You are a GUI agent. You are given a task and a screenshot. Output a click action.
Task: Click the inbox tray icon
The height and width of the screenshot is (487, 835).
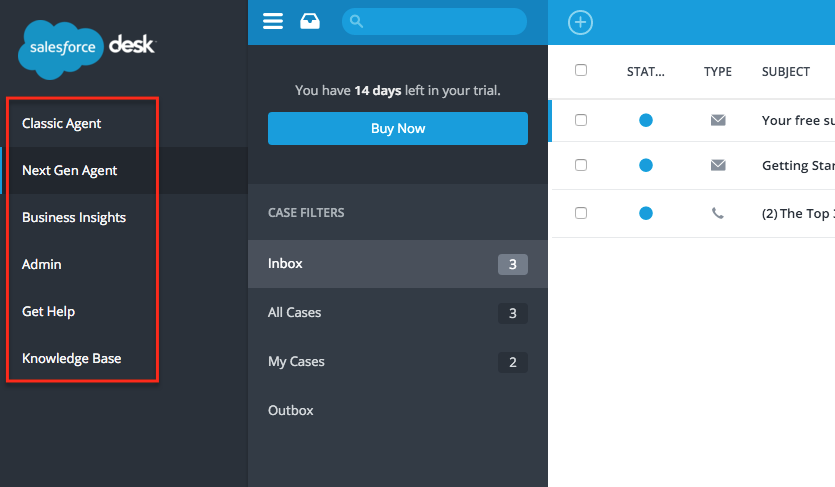click(310, 21)
